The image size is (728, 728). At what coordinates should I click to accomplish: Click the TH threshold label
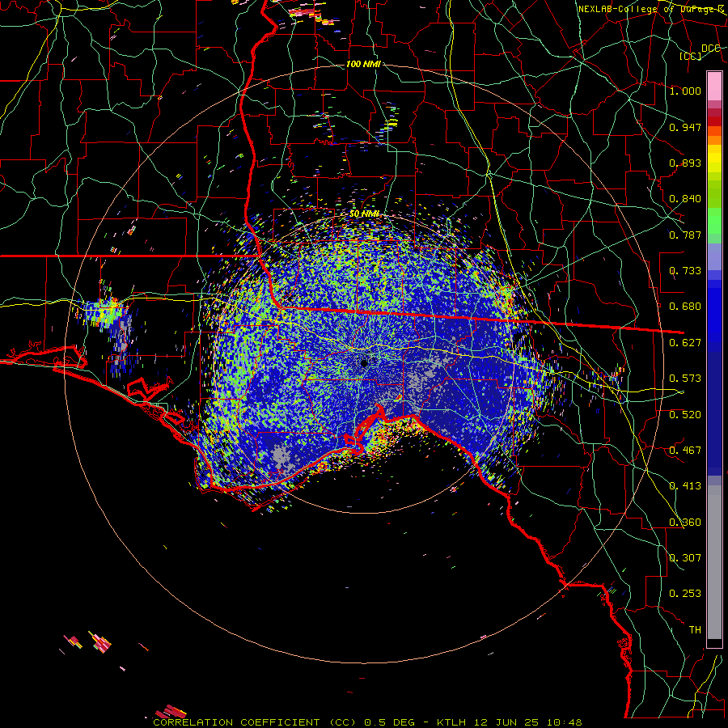point(695,630)
